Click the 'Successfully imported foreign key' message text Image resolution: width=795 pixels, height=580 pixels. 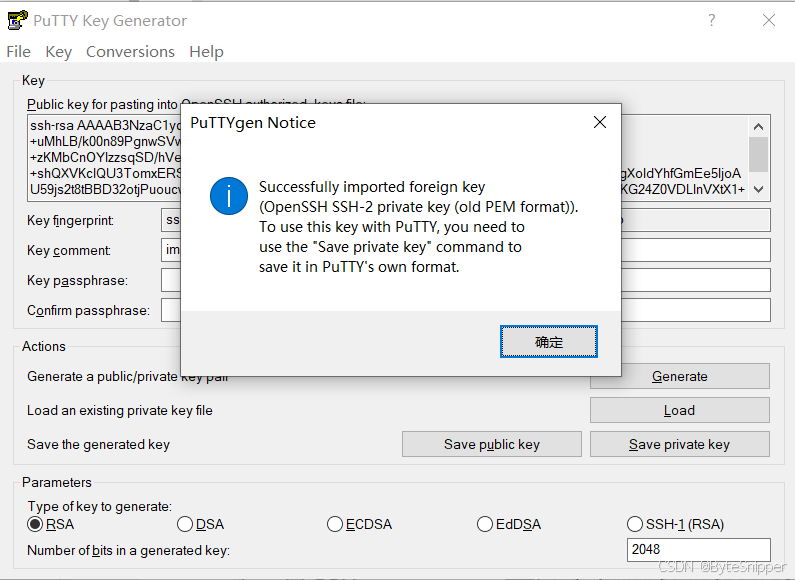(372, 187)
